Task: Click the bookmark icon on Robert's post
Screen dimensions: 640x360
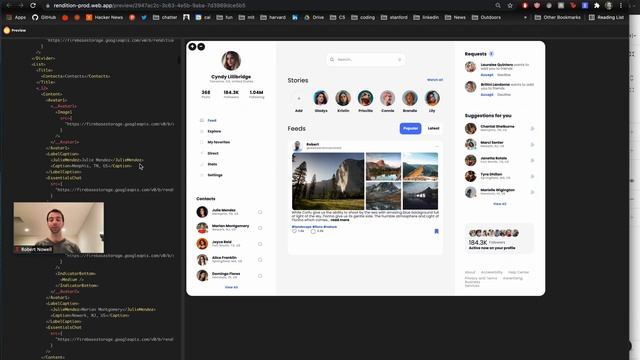Action: (x=436, y=231)
